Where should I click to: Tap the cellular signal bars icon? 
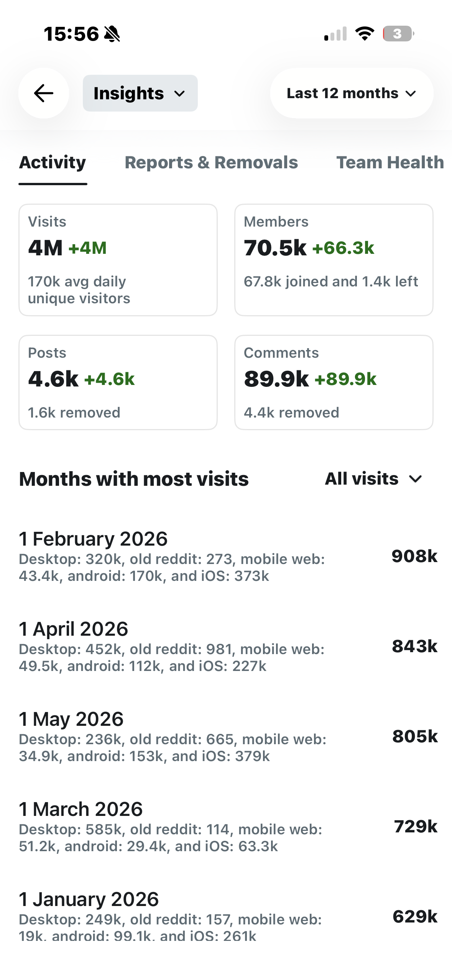coord(335,34)
